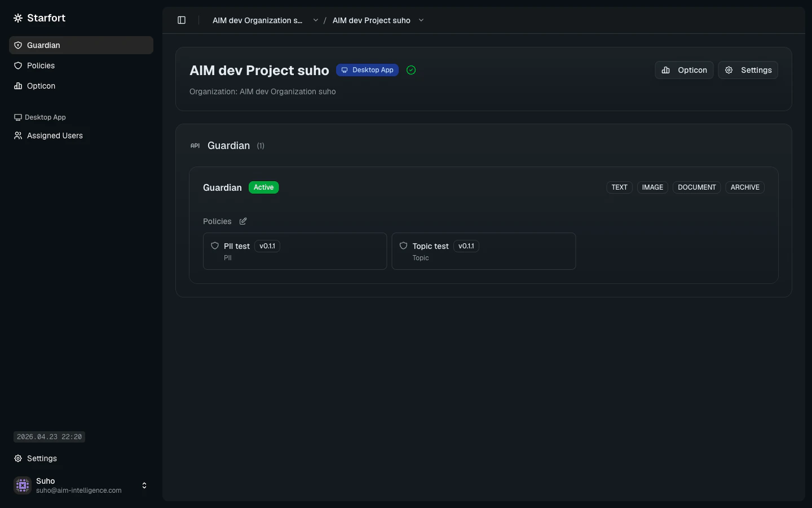Screen dimensions: 812x508
Task: Open Opticon via sidebar chart icon
Action: tap(17, 86)
